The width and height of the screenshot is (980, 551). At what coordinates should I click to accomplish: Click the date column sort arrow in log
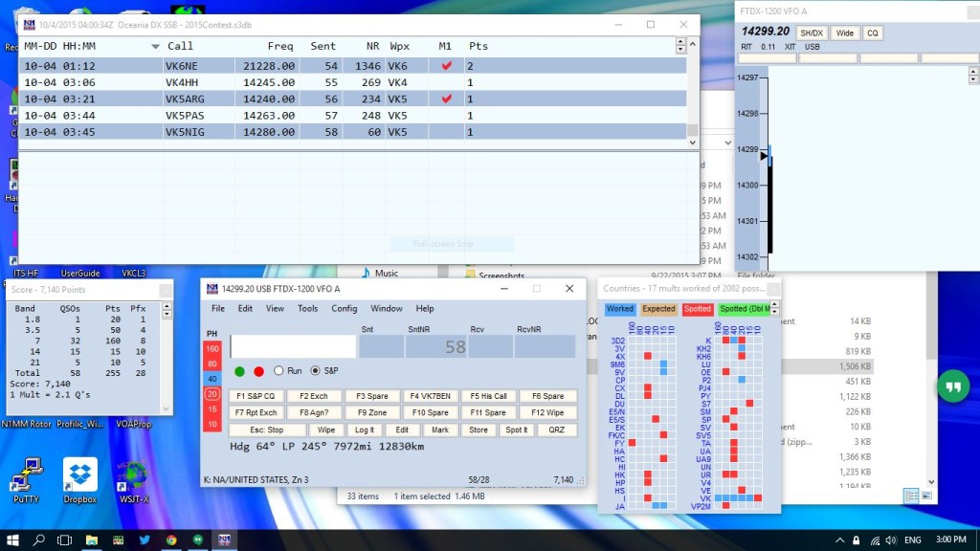[x=155, y=46]
